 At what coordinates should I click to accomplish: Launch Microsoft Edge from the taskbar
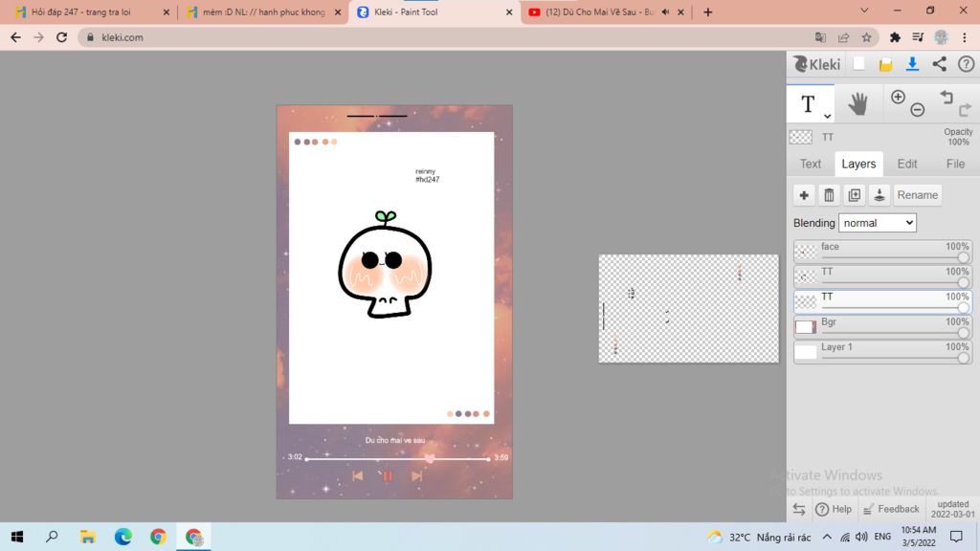[x=123, y=537]
